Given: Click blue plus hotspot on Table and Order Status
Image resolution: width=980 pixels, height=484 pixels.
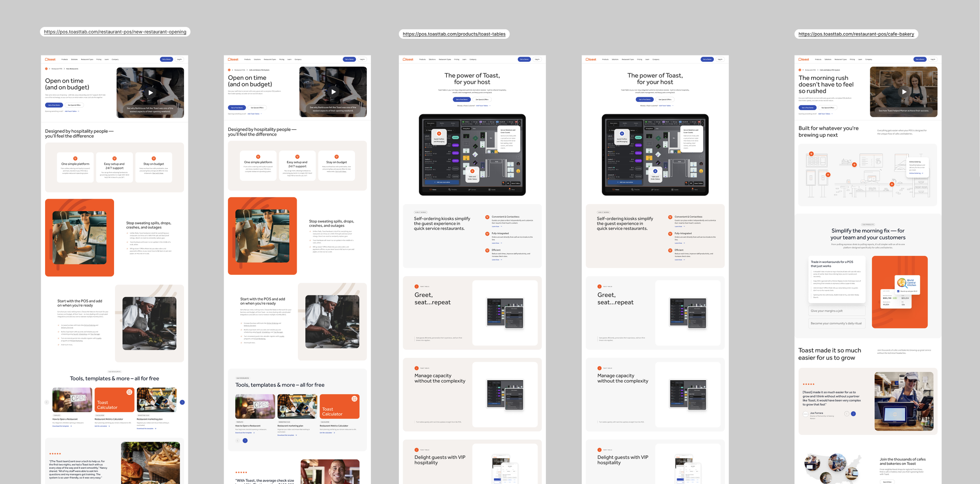Looking at the screenshot, I should pos(655,171).
